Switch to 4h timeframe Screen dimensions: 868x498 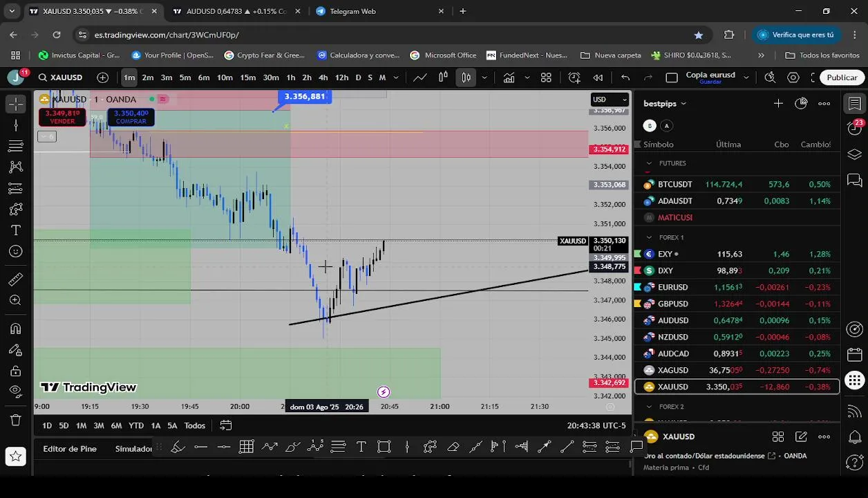(x=323, y=77)
